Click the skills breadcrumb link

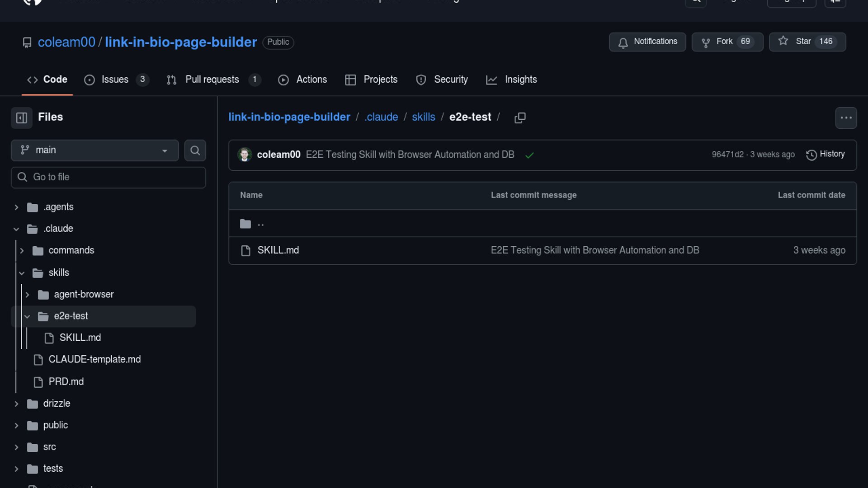(x=423, y=117)
